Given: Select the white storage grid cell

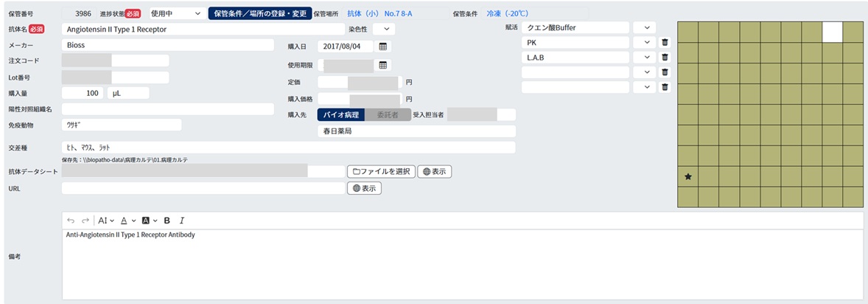Looking at the screenshot, I should [x=832, y=32].
